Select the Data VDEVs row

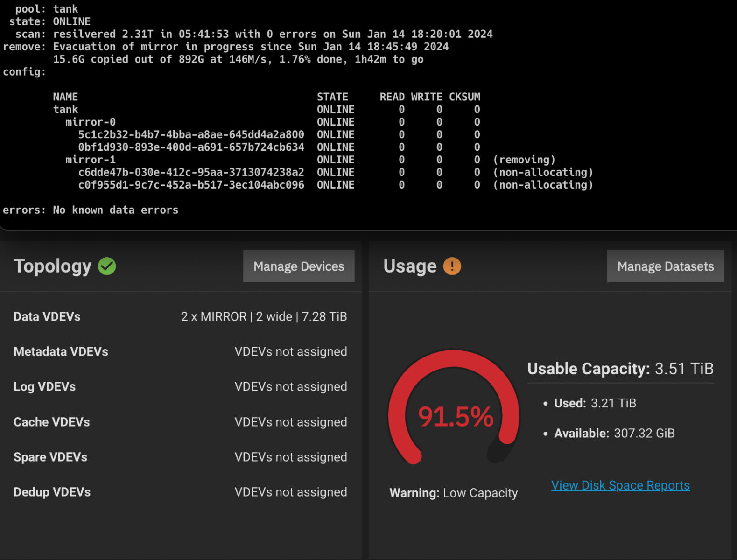click(x=180, y=317)
